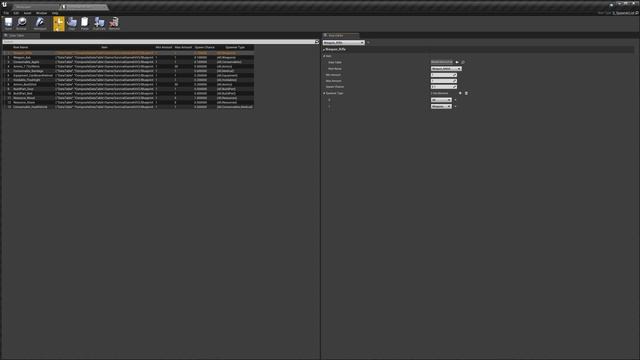This screenshot has width=640, height=360.
Task: Edit the Spawn Chance value field
Action: (x=444, y=87)
